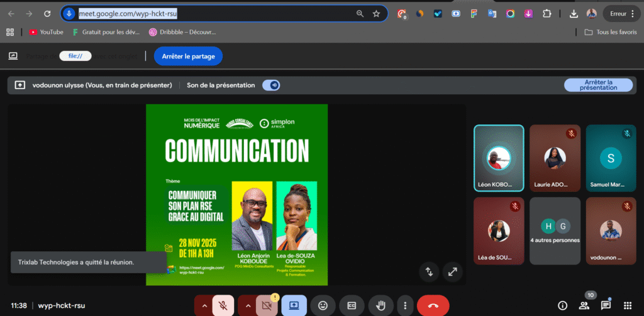The image size is (644, 316).
Task: Toggle the presentation audio switch
Action: coord(272,85)
